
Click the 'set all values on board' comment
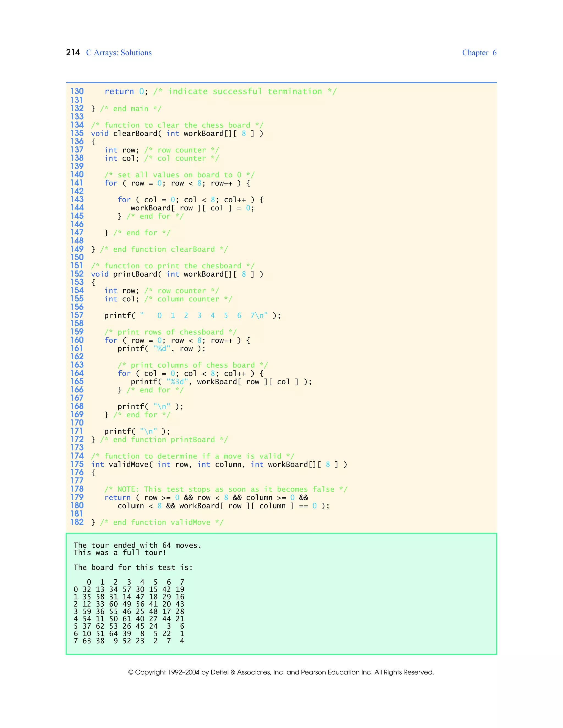coord(179,175)
